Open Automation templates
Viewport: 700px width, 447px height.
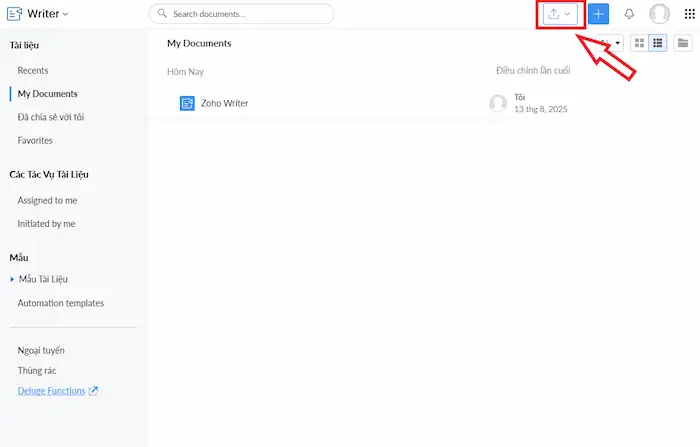[61, 303]
